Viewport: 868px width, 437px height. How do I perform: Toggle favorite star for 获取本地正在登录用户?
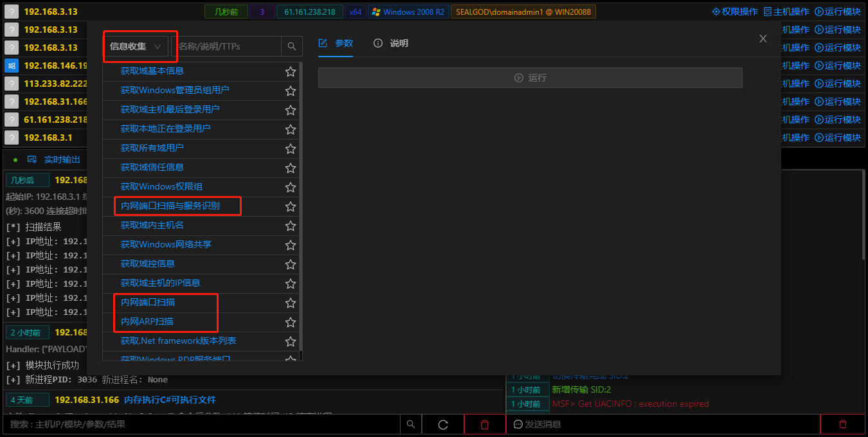coord(291,130)
